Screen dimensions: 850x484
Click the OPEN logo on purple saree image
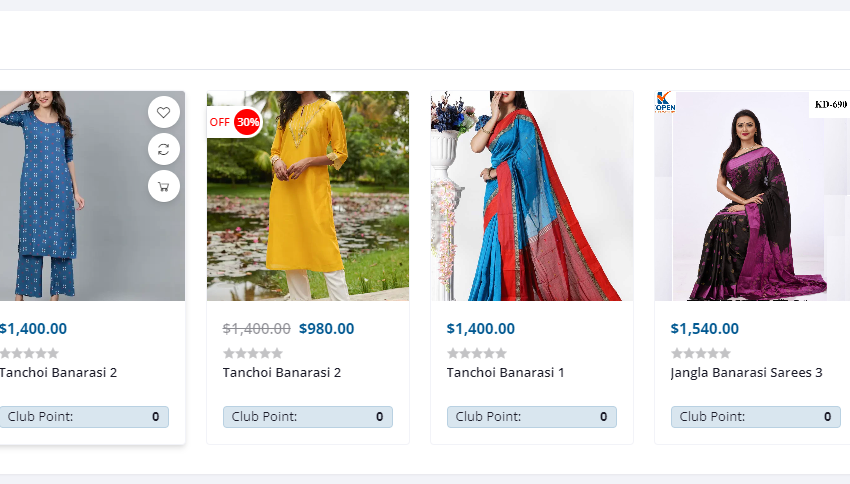click(665, 102)
